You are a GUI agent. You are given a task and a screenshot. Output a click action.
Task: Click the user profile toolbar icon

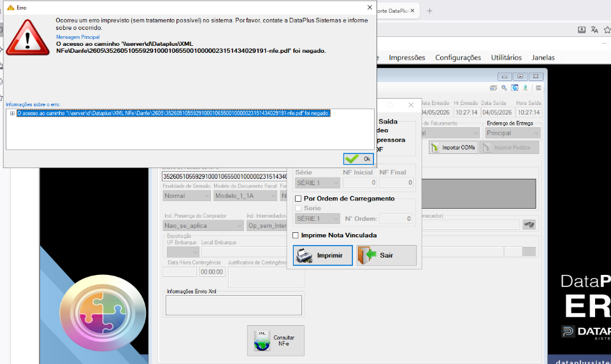tap(525, 88)
